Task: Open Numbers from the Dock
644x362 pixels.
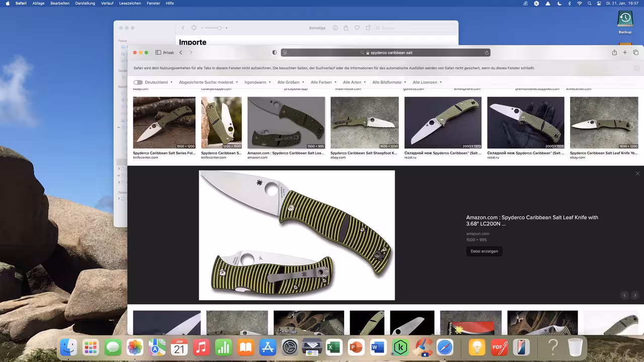Action: (223, 347)
